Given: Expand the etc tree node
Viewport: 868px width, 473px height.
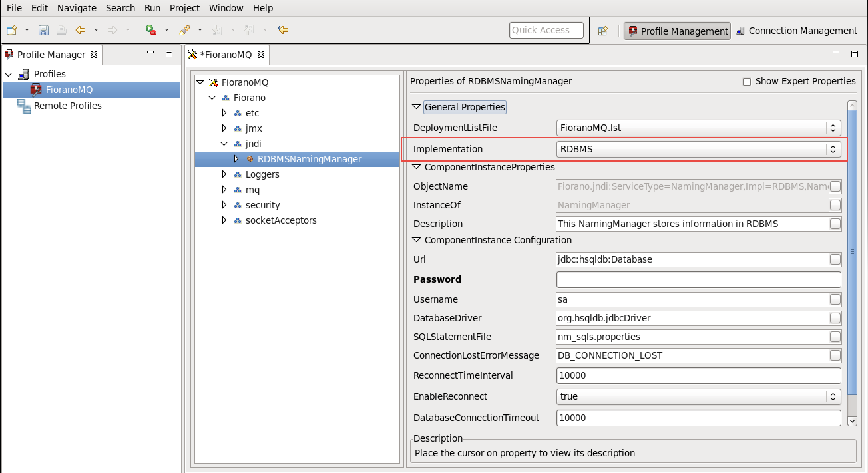Looking at the screenshot, I should [x=224, y=113].
